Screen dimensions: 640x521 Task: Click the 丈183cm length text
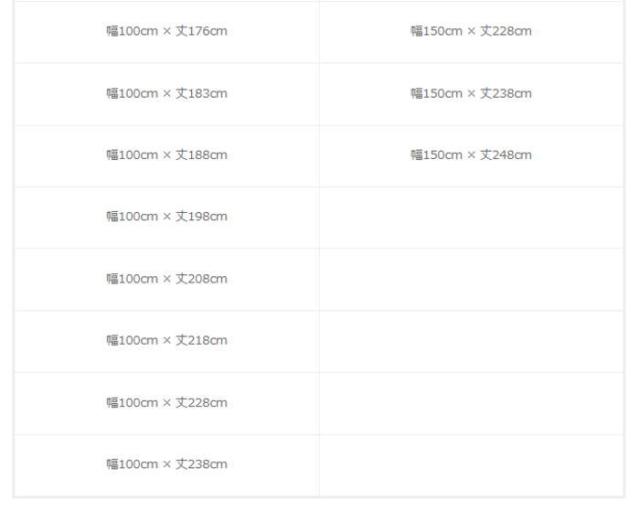(x=203, y=94)
